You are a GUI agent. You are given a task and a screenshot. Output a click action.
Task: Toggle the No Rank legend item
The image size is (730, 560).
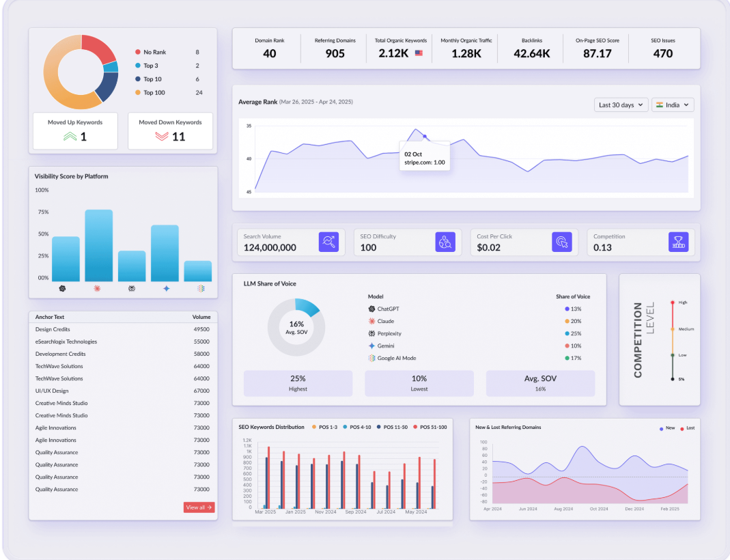click(x=154, y=52)
